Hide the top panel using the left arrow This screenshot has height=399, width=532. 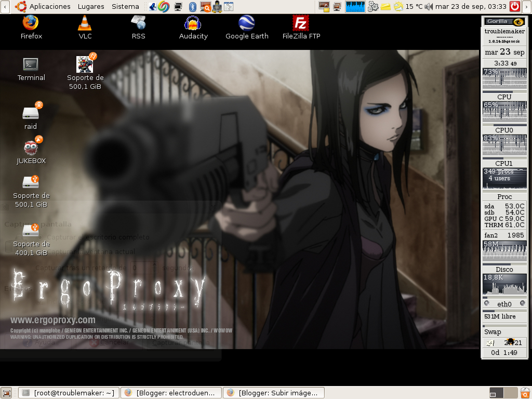click(5, 6)
